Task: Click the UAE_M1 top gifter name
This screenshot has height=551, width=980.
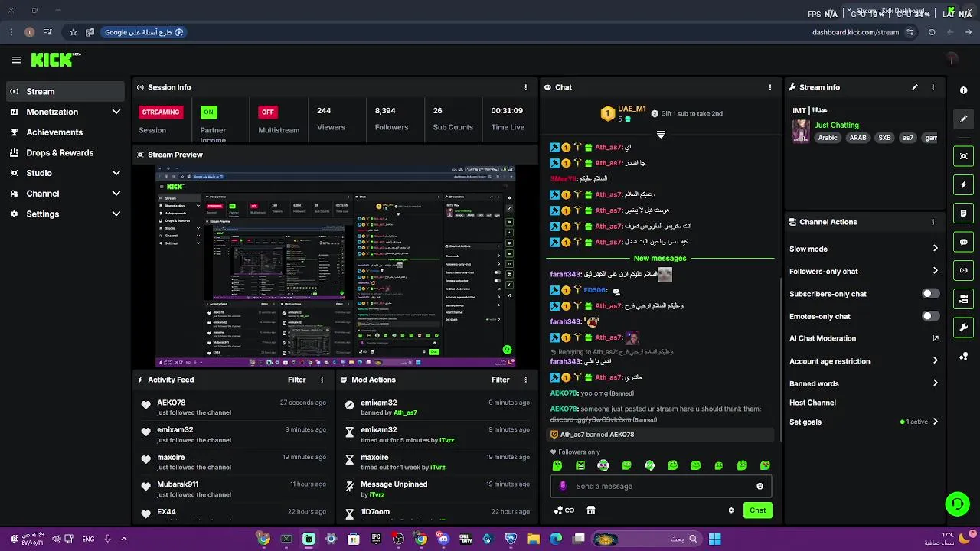Action: coord(632,109)
